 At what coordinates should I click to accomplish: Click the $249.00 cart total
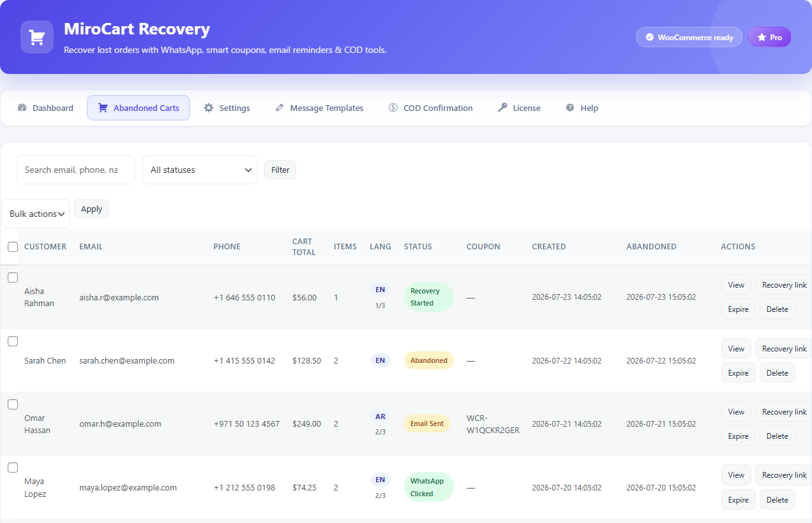pos(306,424)
